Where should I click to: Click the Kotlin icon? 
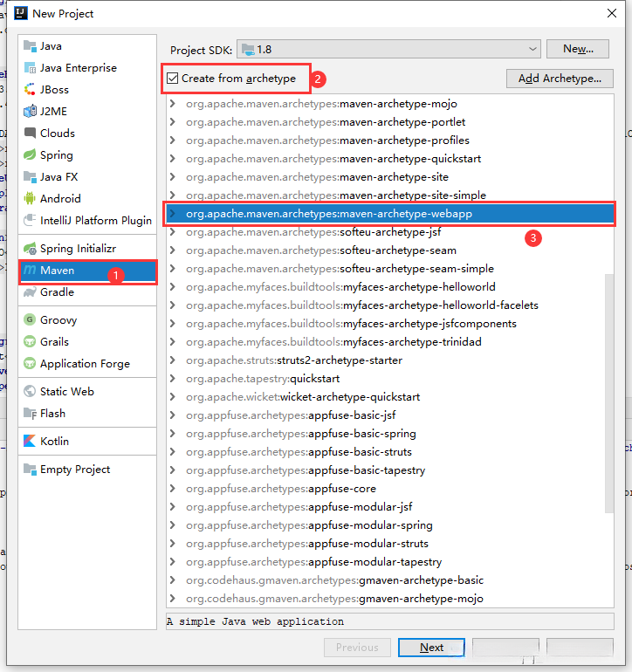(30, 441)
